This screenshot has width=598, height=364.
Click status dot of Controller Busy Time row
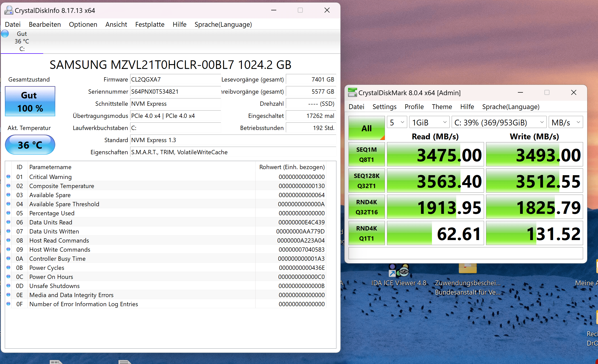[x=8, y=258]
